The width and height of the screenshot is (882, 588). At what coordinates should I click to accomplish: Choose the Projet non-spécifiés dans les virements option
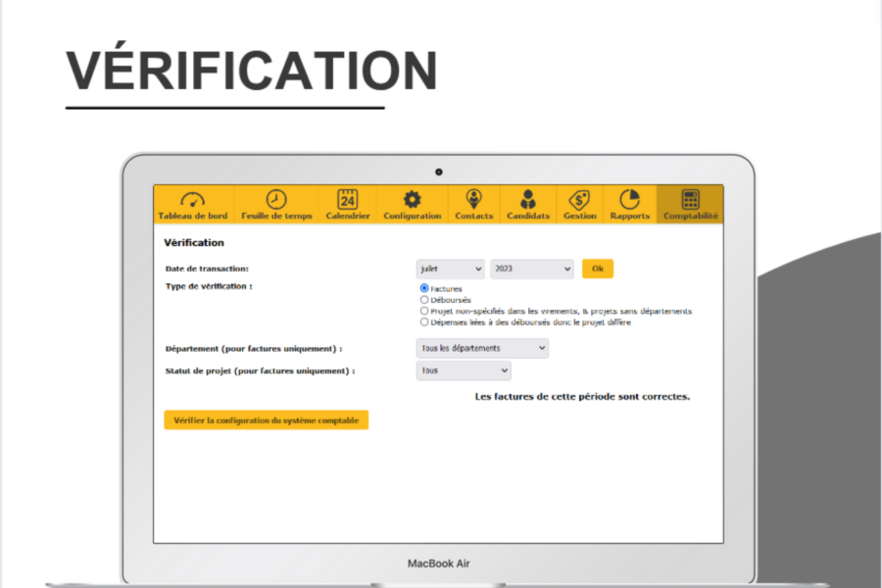424,311
